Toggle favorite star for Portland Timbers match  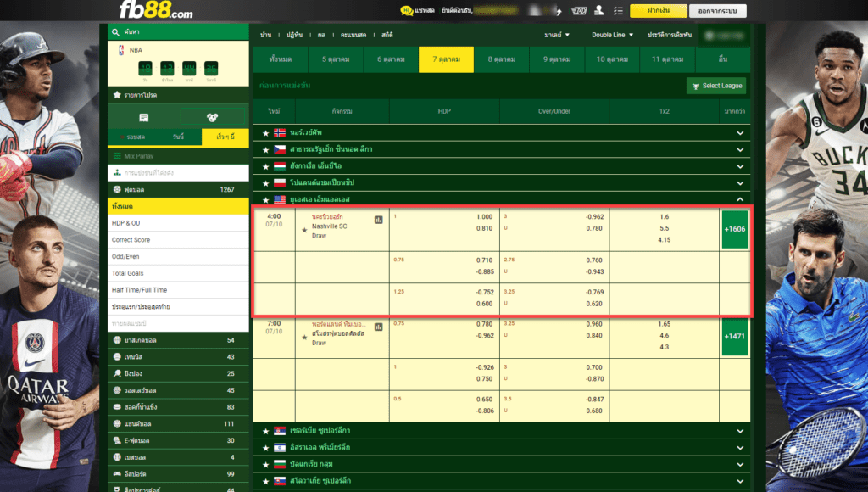click(x=304, y=337)
